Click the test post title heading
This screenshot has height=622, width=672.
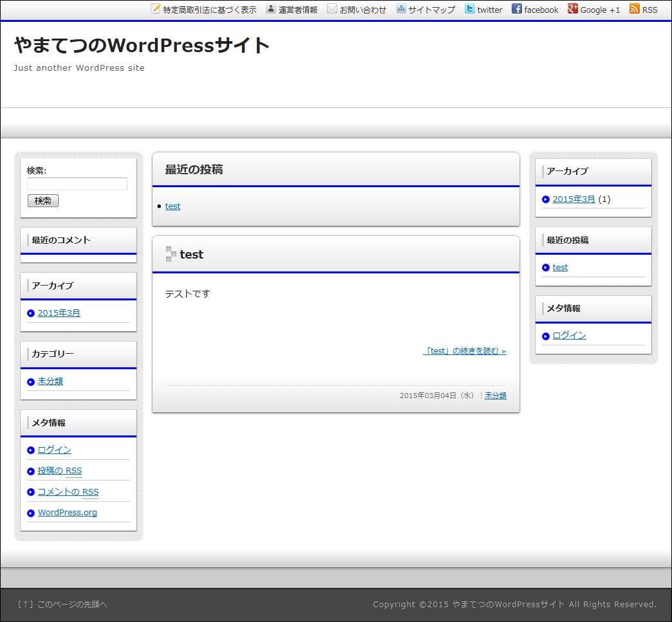(x=192, y=255)
